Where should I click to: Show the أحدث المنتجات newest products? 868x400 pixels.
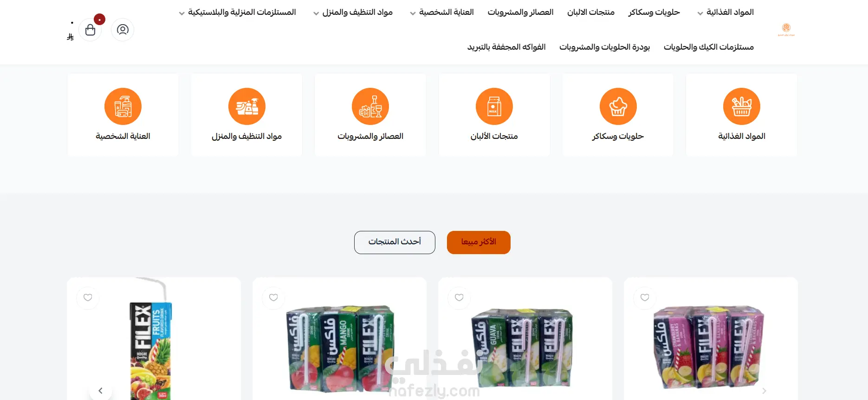coord(395,243)
